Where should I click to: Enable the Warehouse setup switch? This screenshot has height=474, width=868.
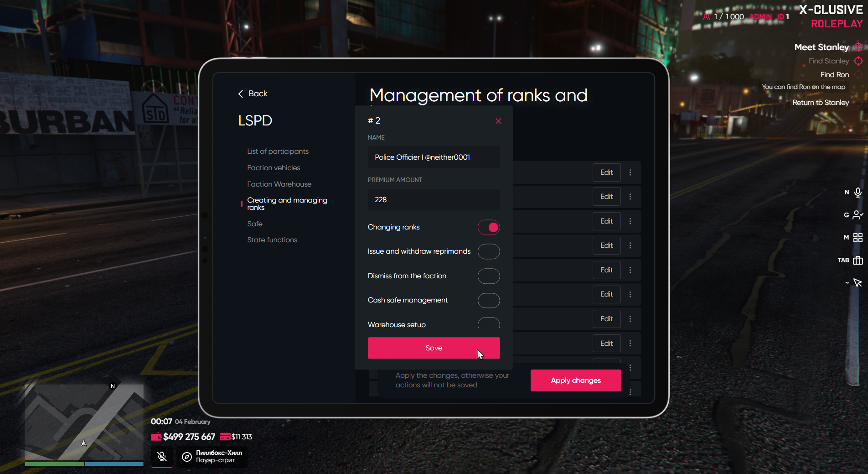tap(489, 323)
